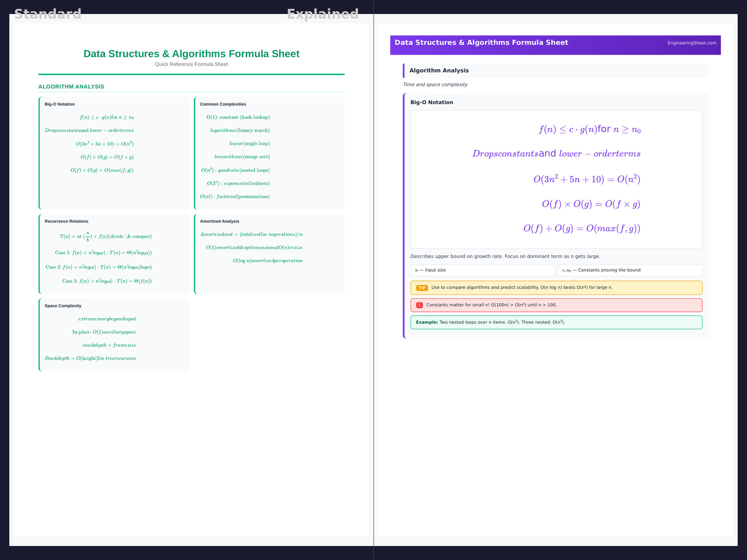The image size is (747, 560).
Task: Select the Standard view label
Action: [x=48, y=14]
